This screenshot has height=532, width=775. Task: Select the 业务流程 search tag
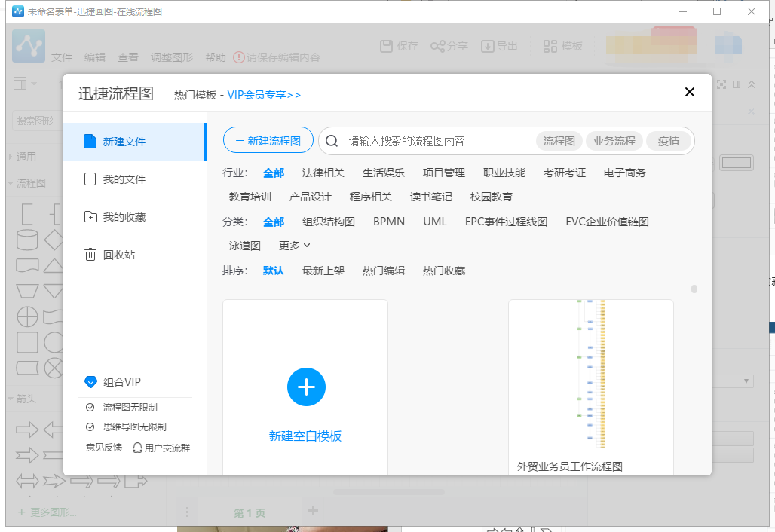click(614, 141)
